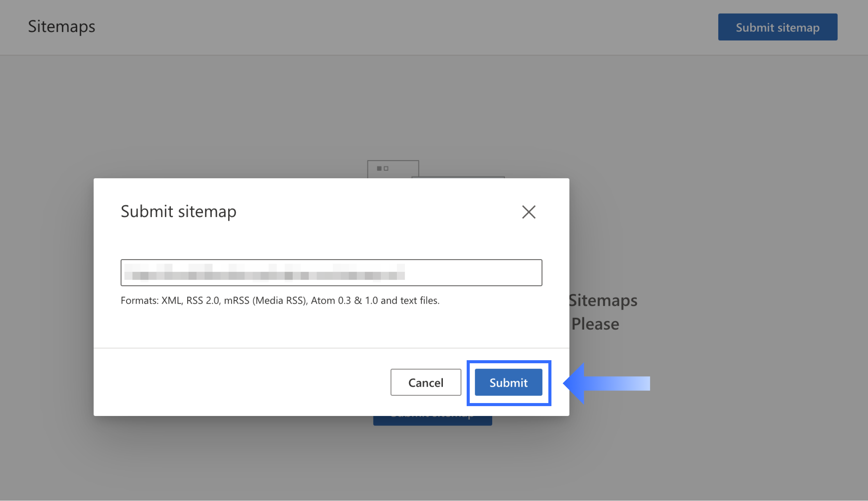Click the highlighted Submit button
This screenshot has height=501, width=868.
pos(508,382)
